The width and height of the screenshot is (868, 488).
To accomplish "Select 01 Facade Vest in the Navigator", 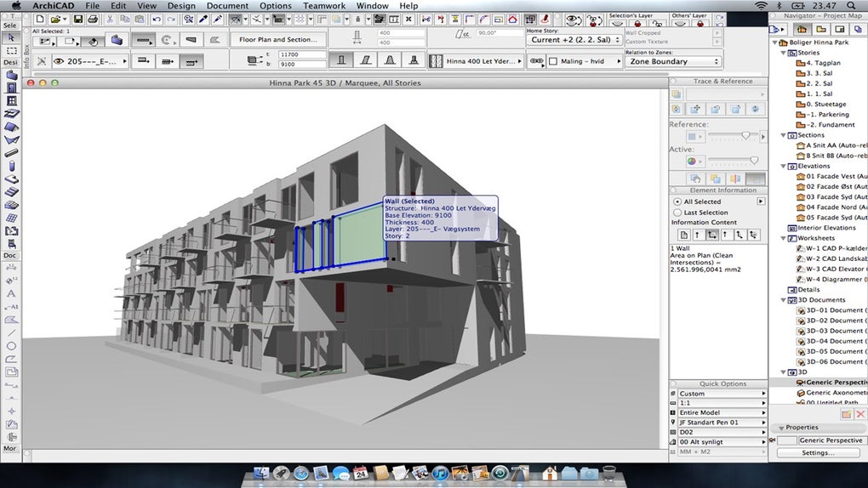I will pos(830,176).
